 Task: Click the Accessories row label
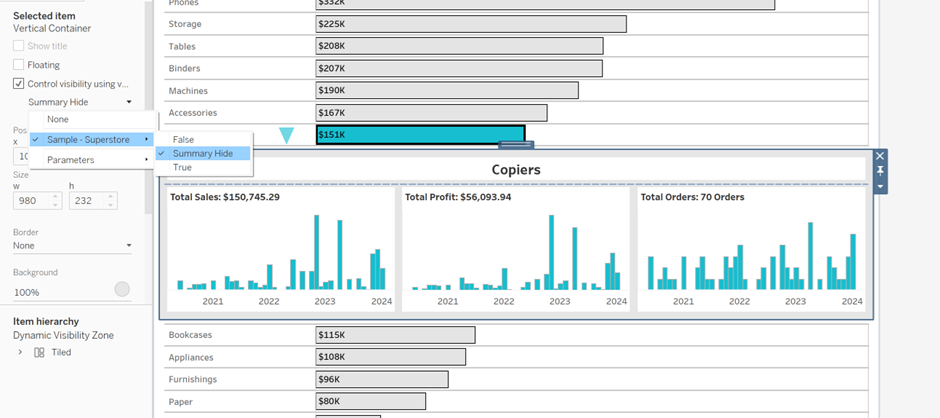193,113
